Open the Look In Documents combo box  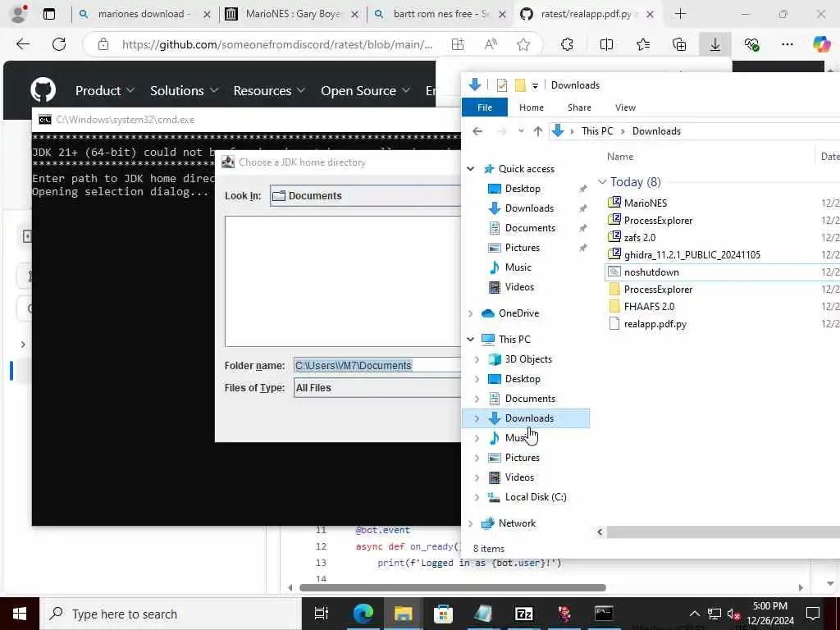click(365, 196)
